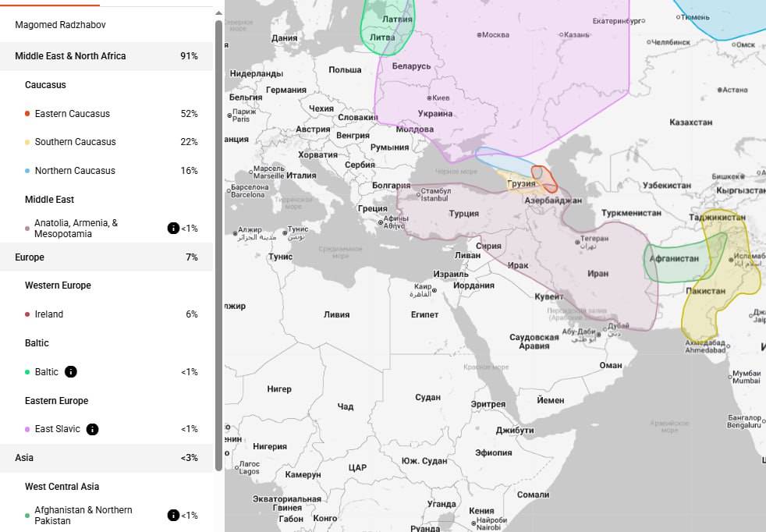Viewport: 766px width, 532px height.
Task: Click the Пакистан label in yellow region
Action: (x=705, y=291)
